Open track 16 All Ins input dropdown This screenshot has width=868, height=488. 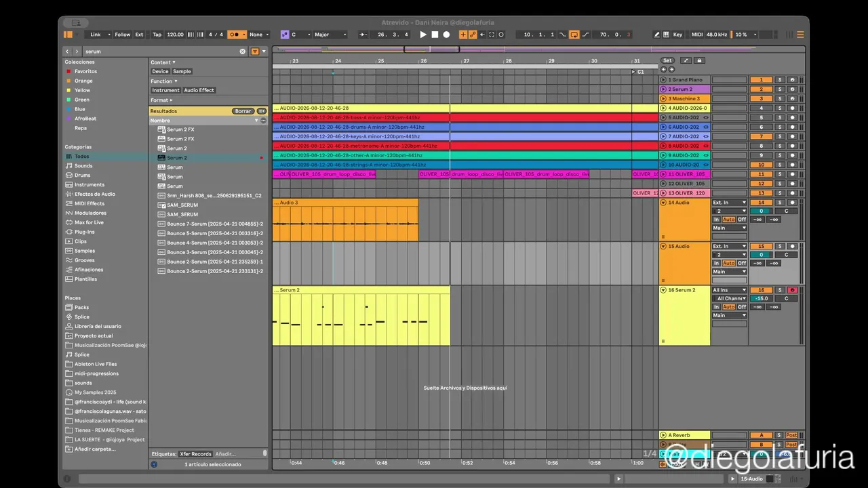pos(729,290)
